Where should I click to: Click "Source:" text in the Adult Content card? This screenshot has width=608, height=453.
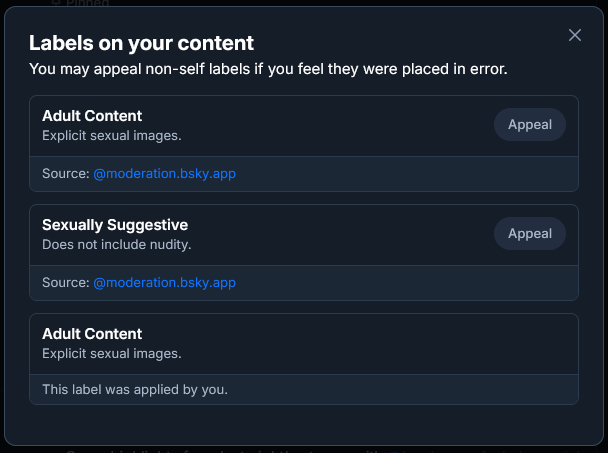pos(65,174)
